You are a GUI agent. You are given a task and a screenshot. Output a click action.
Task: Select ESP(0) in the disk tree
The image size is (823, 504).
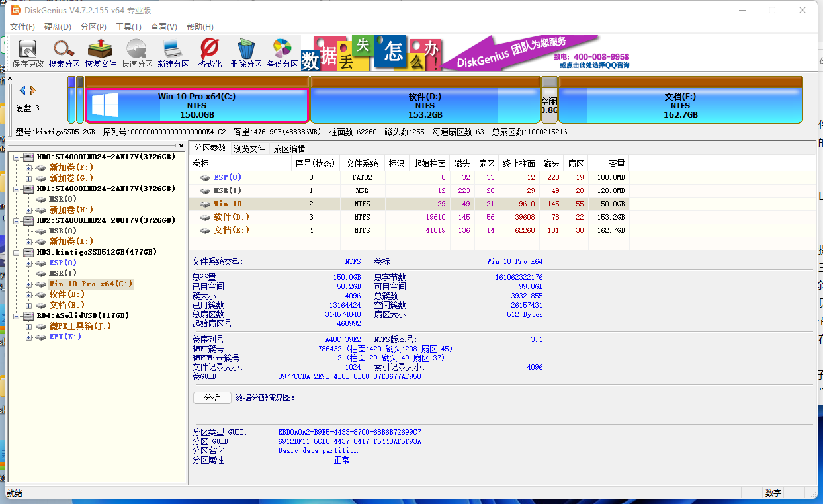[63, 263]
